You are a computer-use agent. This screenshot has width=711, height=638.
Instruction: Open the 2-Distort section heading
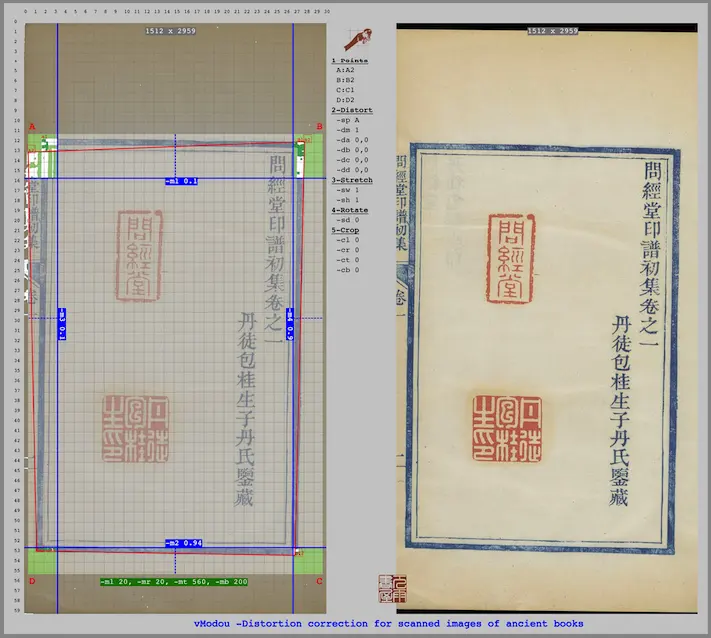tap(352, 110)
